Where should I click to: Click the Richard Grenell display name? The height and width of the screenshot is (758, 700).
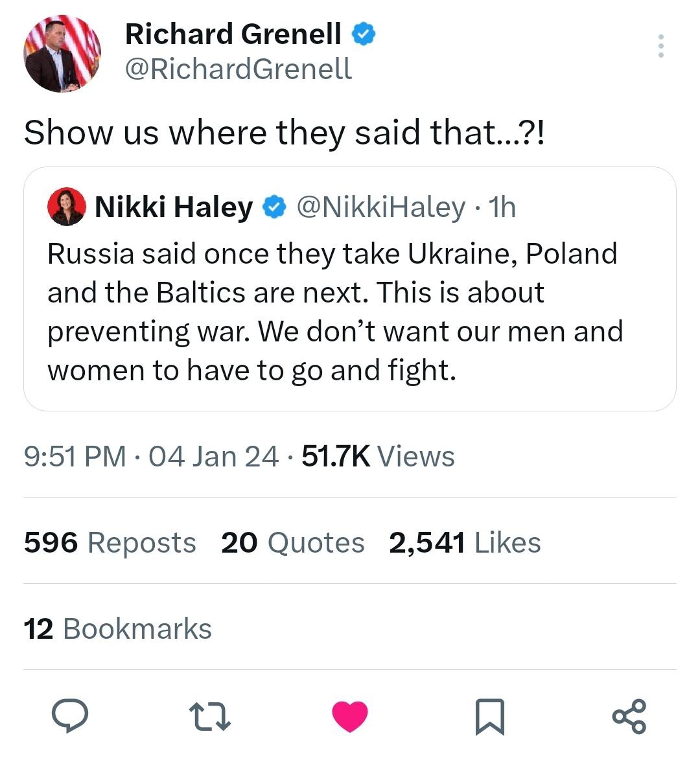pos(233,34)
